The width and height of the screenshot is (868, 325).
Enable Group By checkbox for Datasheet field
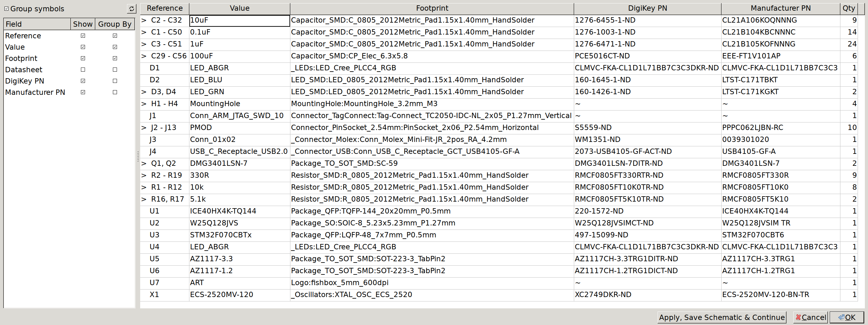pyautogui.click(x=115, y=69)
